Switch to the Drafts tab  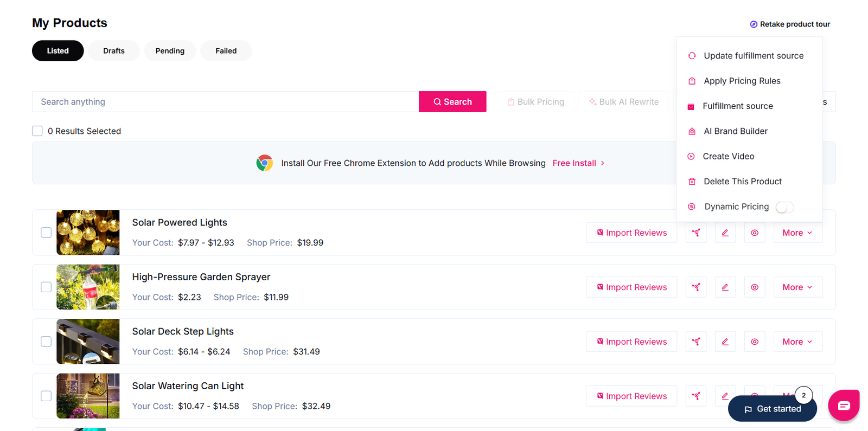point(114,51)
